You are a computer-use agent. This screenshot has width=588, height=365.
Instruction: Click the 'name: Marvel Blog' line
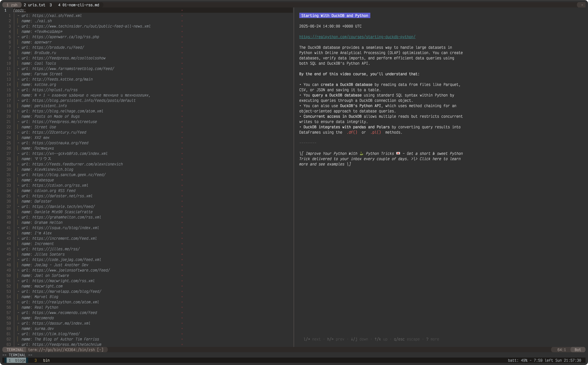pyautogui.click(x=40, y=297)
